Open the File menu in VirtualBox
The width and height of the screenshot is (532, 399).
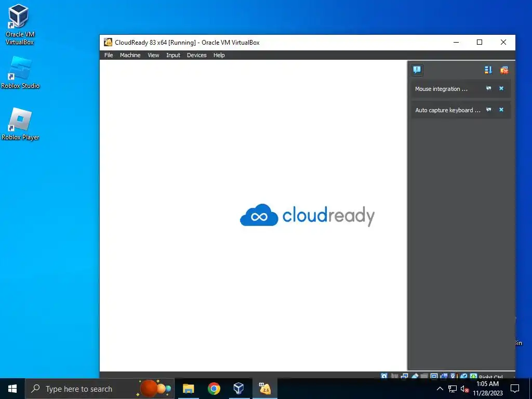tap(109, 55)
